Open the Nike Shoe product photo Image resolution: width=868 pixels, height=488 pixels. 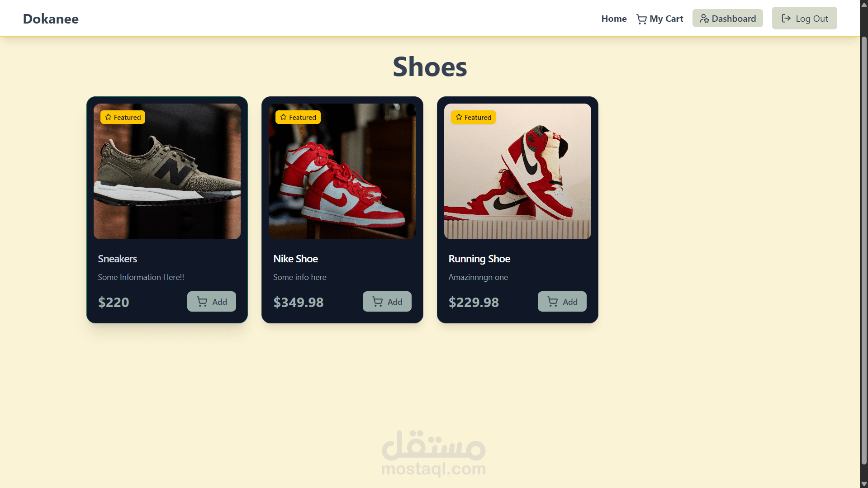point(342,171)
